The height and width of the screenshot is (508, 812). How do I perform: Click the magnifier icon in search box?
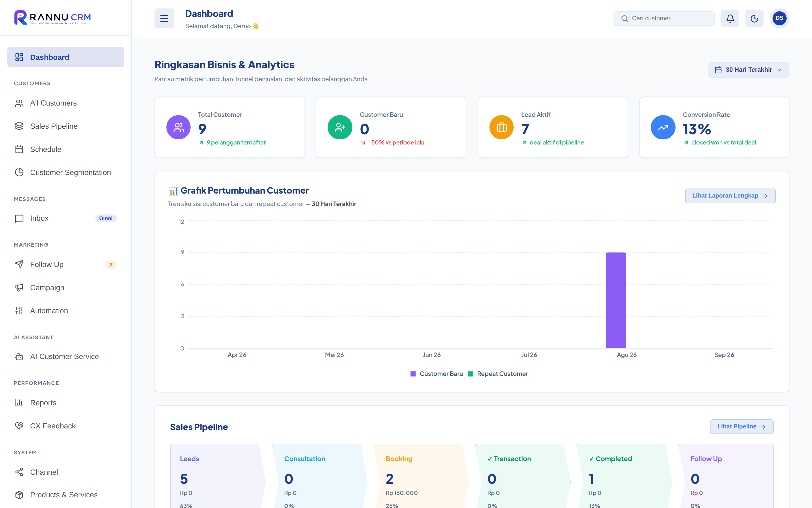[x=625, y=18]
